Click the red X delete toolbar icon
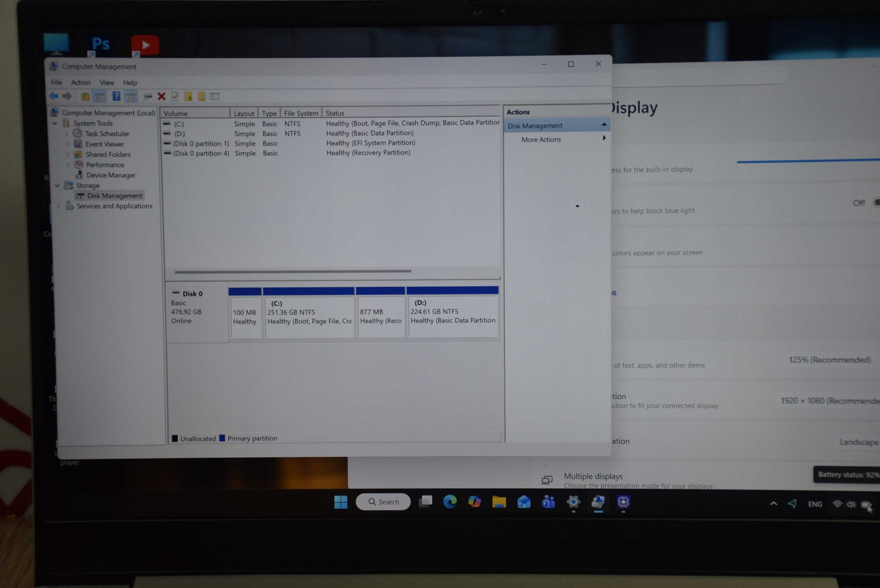Screen dimensions: 880x588 pos(161,97)
